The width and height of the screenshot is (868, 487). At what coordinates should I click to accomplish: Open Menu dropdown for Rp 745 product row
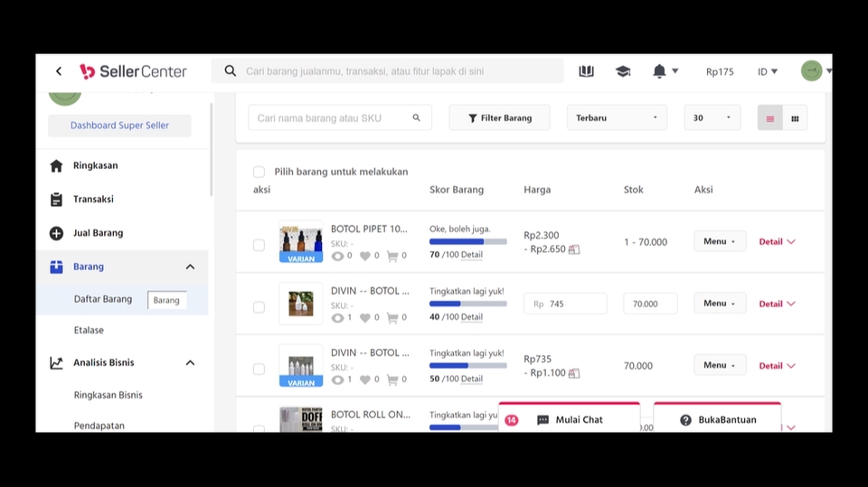tap(720, 304)
